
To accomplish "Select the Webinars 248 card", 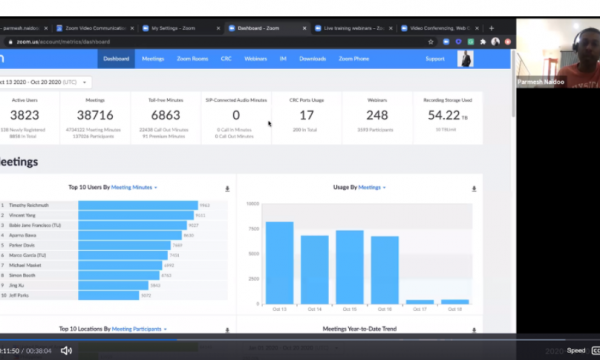I will click(377, 118).
